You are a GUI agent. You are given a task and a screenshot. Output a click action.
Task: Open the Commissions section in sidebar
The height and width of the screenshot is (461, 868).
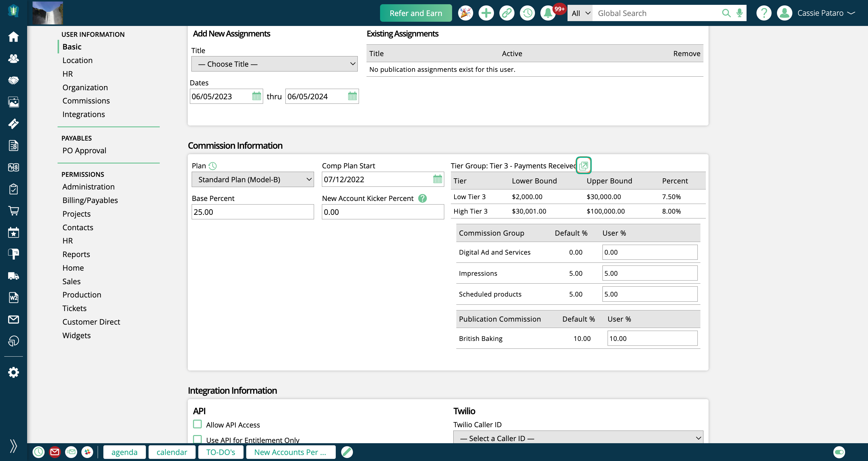tap(86, 100)
